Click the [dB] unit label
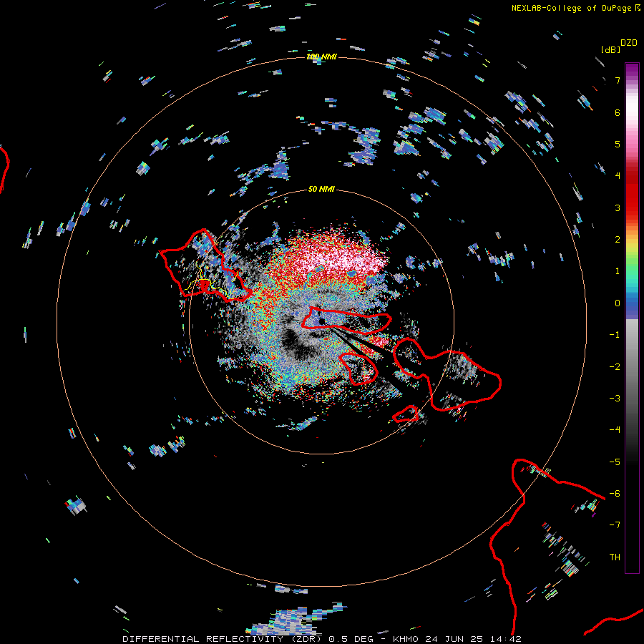Screen dimensions: 644x644 610,49
